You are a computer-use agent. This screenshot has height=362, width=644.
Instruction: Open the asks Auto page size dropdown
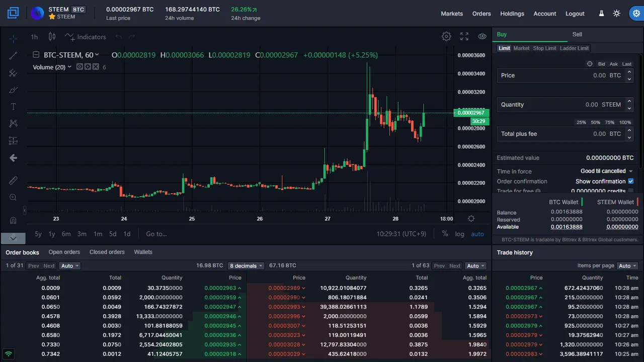point(475,265)
